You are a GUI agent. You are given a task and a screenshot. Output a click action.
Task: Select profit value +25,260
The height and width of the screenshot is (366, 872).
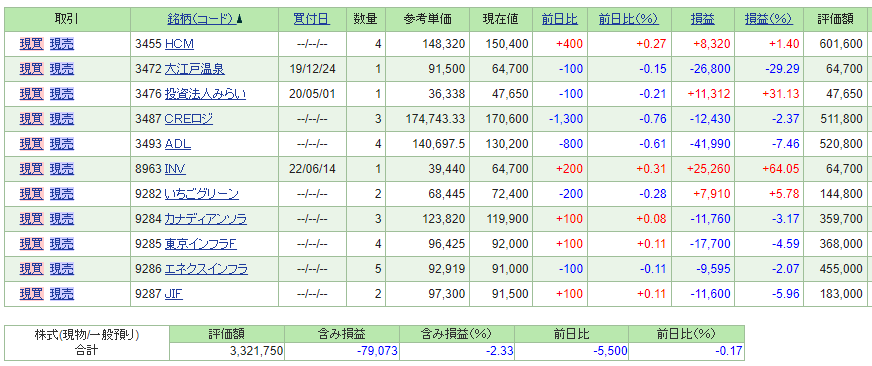coord(708,169)
